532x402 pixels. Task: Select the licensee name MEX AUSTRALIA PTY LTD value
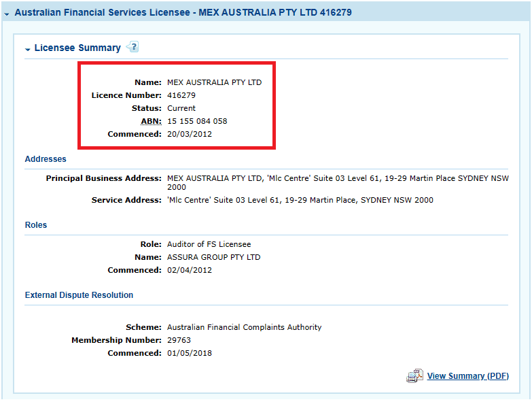tap(214, 82)
